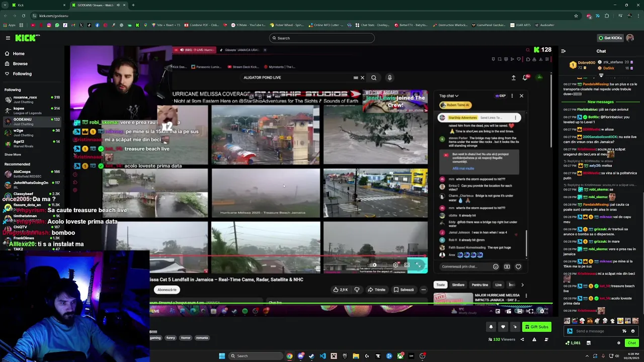This screenshot has height=362, width=644.
Task: Open YouTube chat three-dot options
Action: coord(512,96)
